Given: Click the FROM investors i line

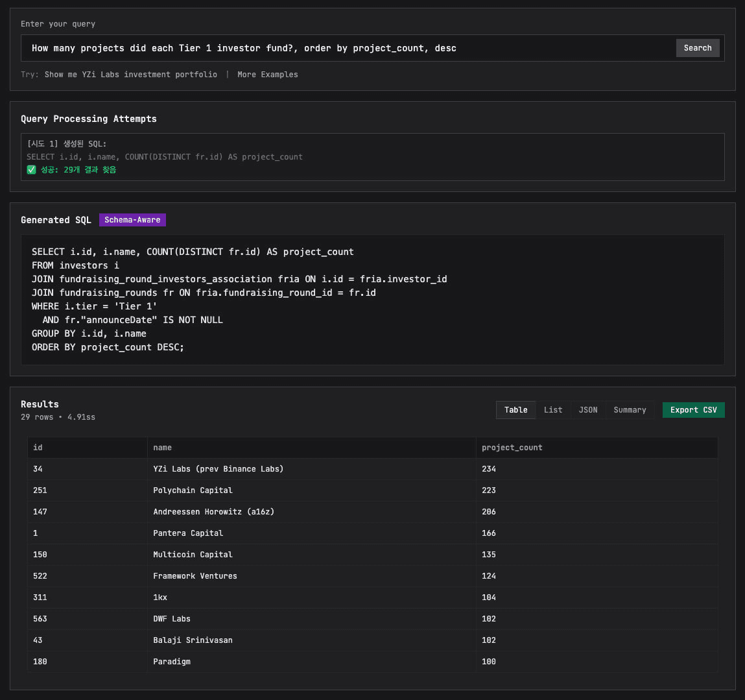Looking at the screenshot, I should [x=75, y=265].
